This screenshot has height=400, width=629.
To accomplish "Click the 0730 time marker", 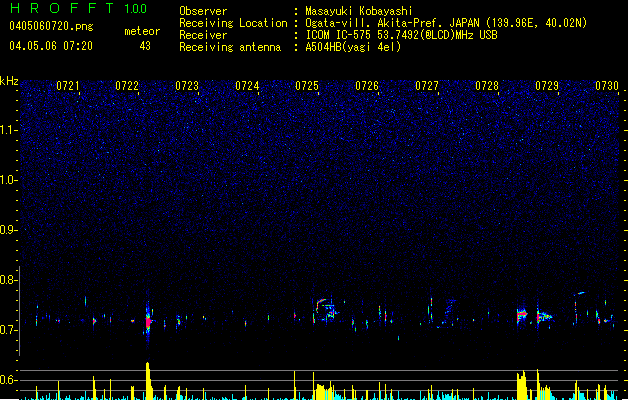I will (607, 86).
